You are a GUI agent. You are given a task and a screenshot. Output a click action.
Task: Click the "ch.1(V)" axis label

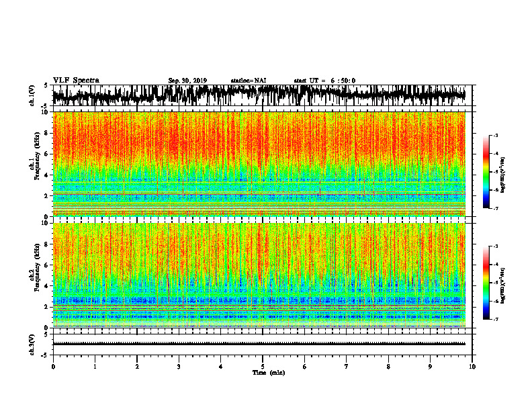tap(32, 95)
